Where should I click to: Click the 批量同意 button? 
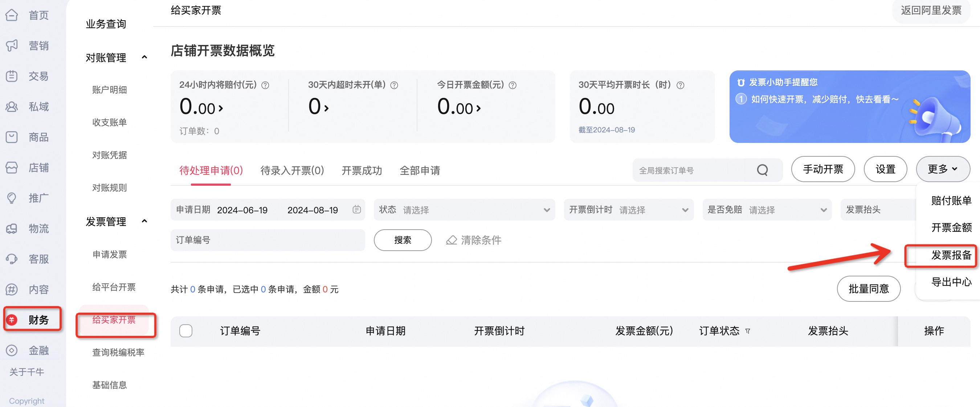point(869,289)
